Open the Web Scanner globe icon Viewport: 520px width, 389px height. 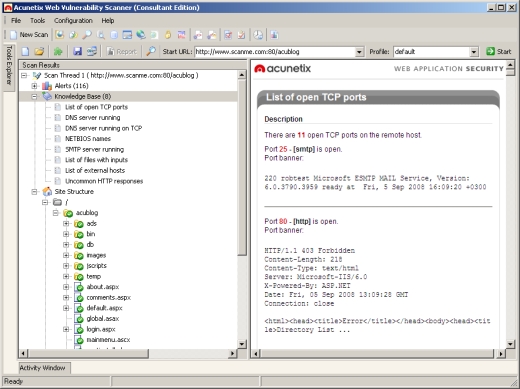click(60, 35)
